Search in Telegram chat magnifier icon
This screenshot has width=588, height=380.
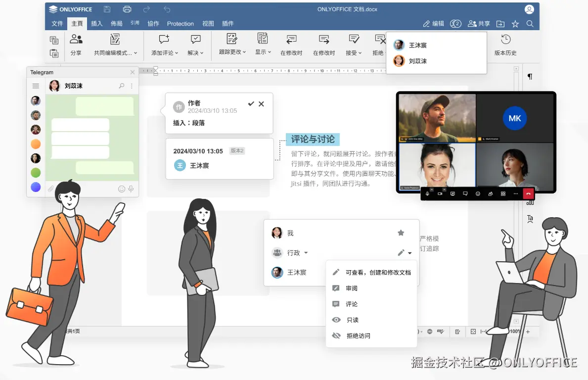(122, 86)
